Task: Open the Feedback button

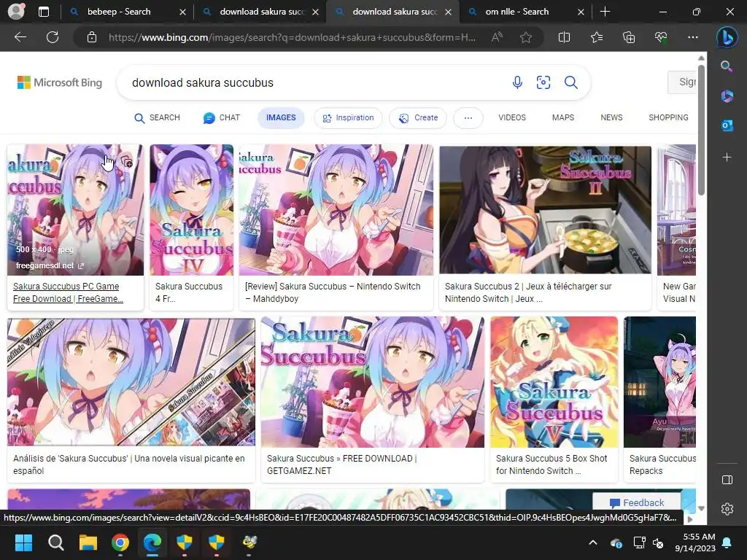Action: pyautogui.click(x=636, y=502)
